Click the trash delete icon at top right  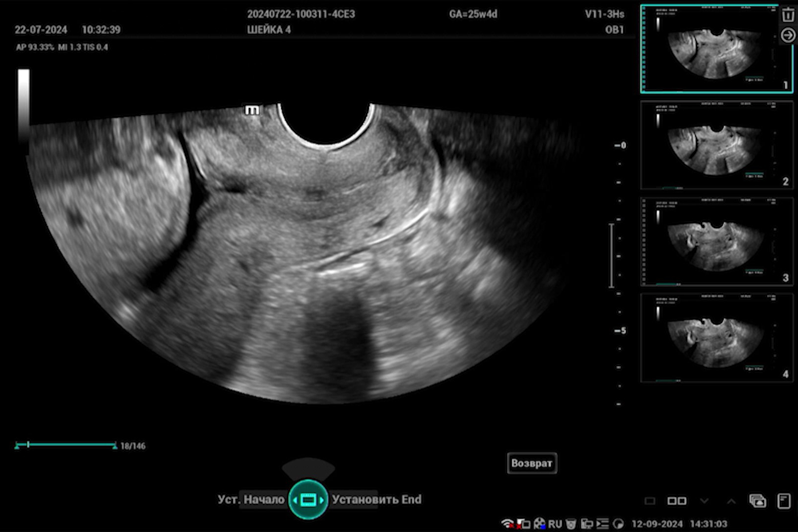point(787,15)
